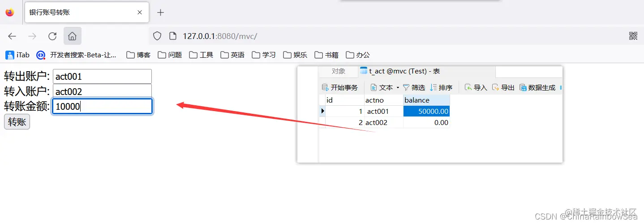Click the current-row marker arrow
644x224 pixels.
[322, 111]
